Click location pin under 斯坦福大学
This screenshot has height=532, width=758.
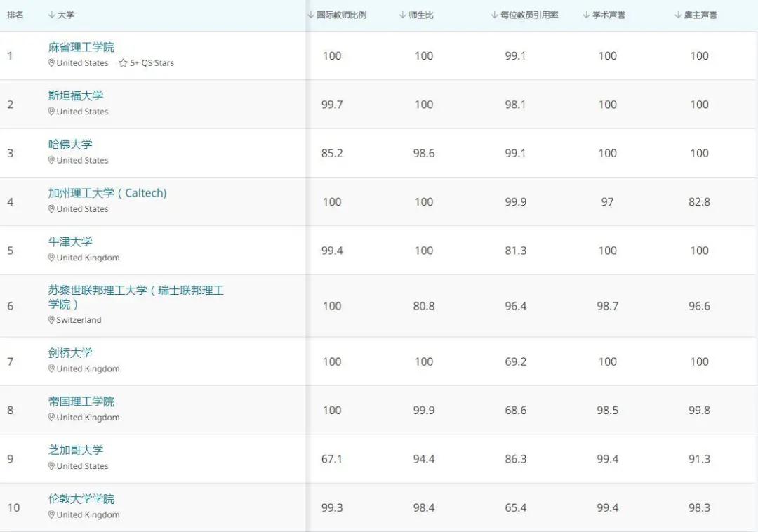(51, 112)
